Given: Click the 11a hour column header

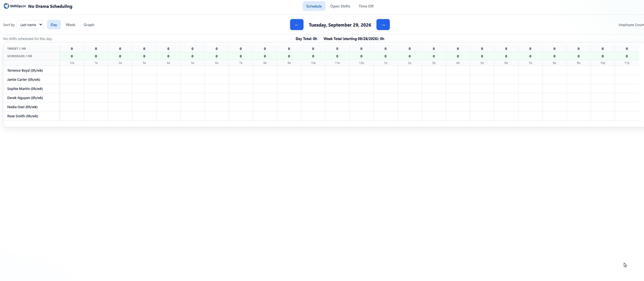Looking at the screenshot, I should point(338,63).
